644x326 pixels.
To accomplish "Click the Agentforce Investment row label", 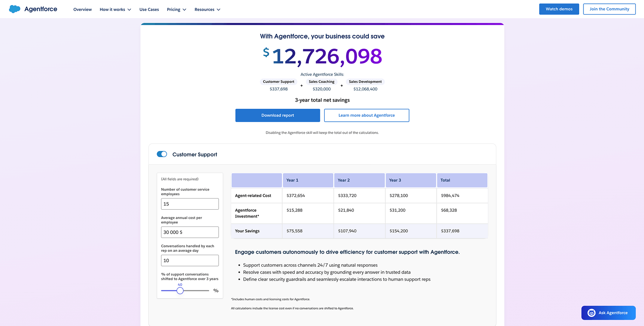I will click(247, 213).
